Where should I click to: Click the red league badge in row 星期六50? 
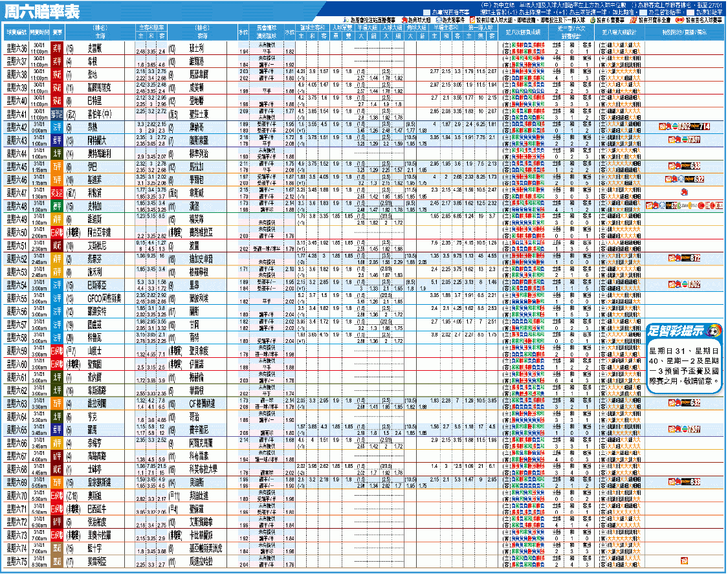click(57, 232)
